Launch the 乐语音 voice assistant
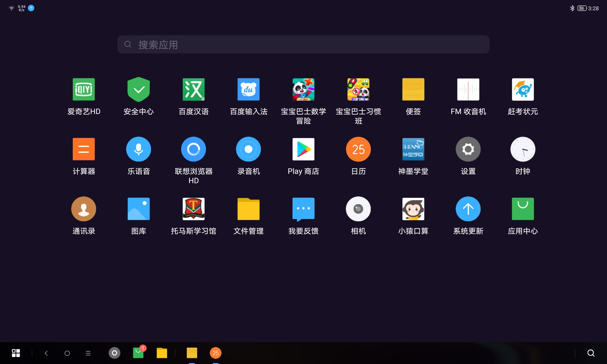The width and height of the screenshot is (607, 364). [x=139, y=149]
